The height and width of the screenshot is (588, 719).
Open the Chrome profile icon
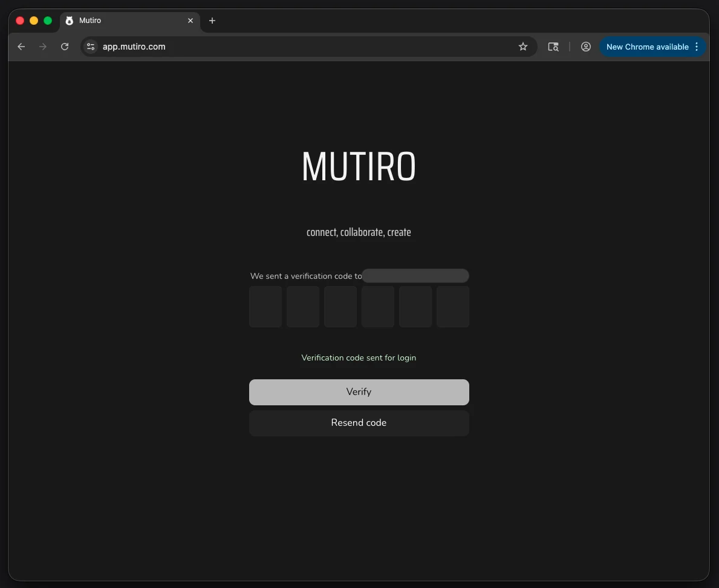(x=585, y=47)
